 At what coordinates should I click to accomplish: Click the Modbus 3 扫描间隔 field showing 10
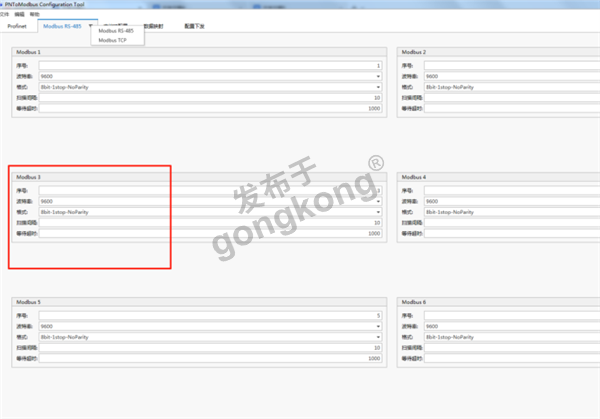tap(210, 223)
